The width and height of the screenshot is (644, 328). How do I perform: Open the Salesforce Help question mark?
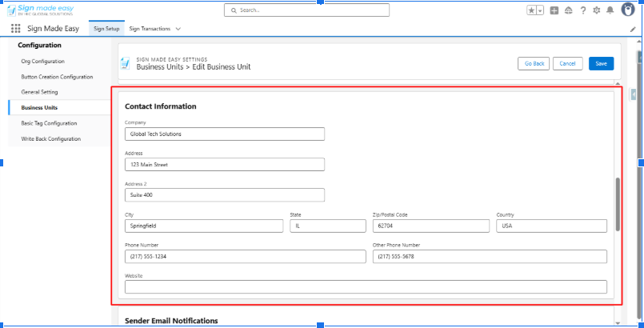coord(583,10)
